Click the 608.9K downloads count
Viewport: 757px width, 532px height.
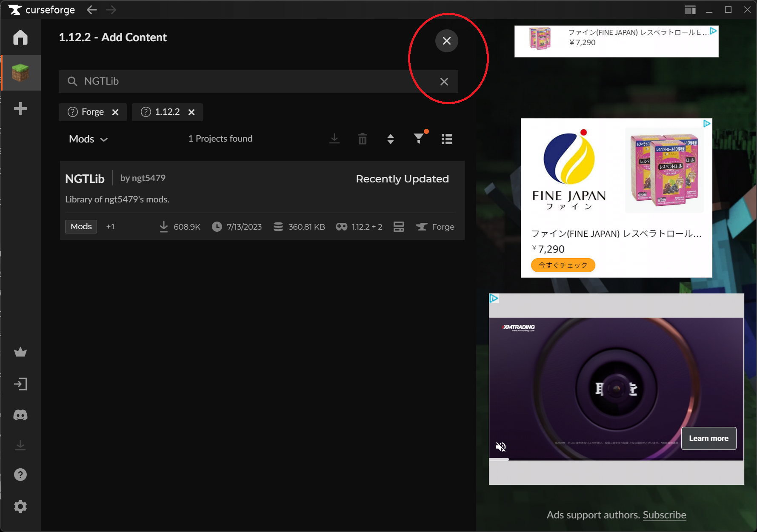point(180,227)
